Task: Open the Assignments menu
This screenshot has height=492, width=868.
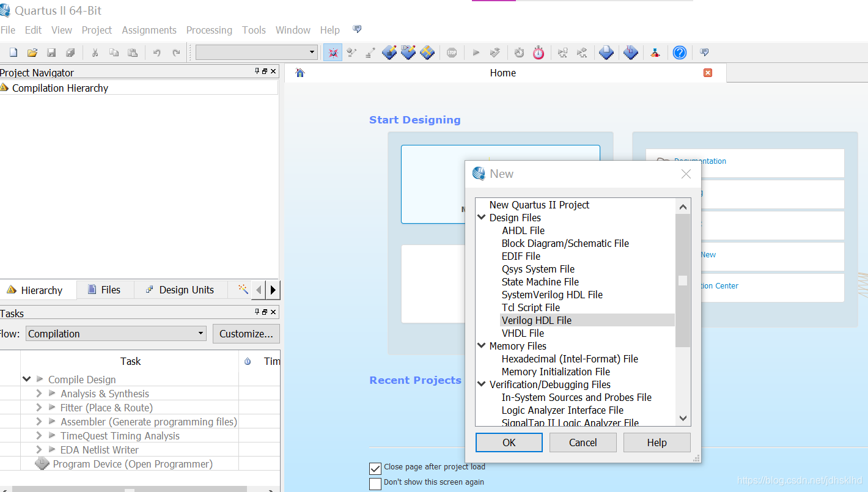Action: 149,30
